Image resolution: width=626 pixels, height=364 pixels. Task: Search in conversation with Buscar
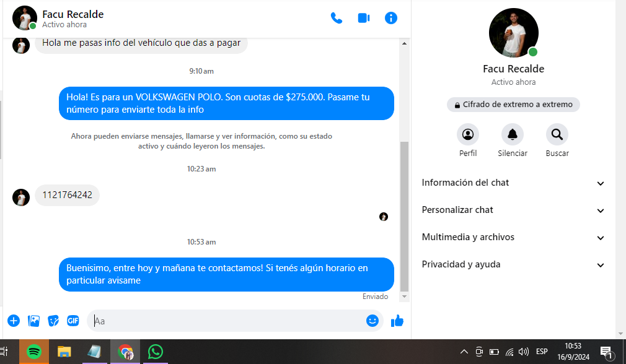[x=557, y=134]
